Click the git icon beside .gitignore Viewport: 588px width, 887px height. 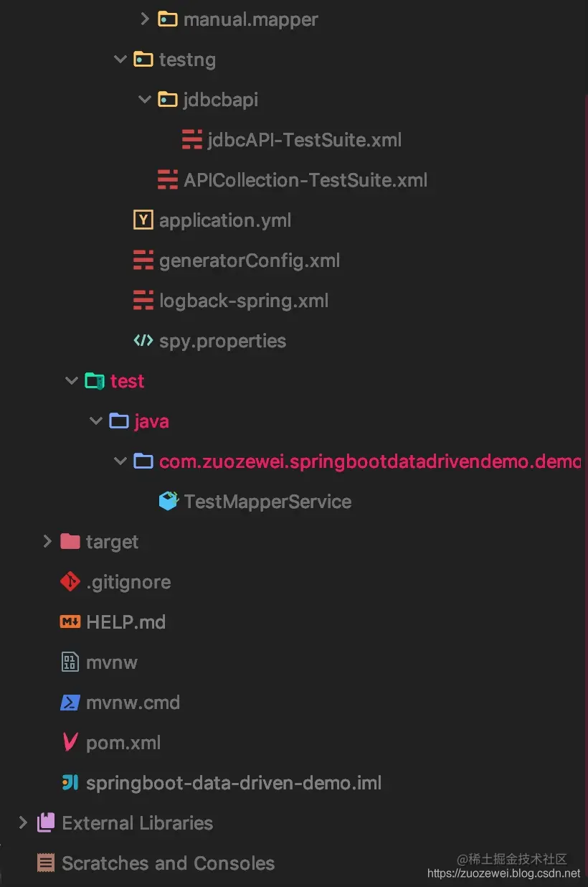(70, 581)
